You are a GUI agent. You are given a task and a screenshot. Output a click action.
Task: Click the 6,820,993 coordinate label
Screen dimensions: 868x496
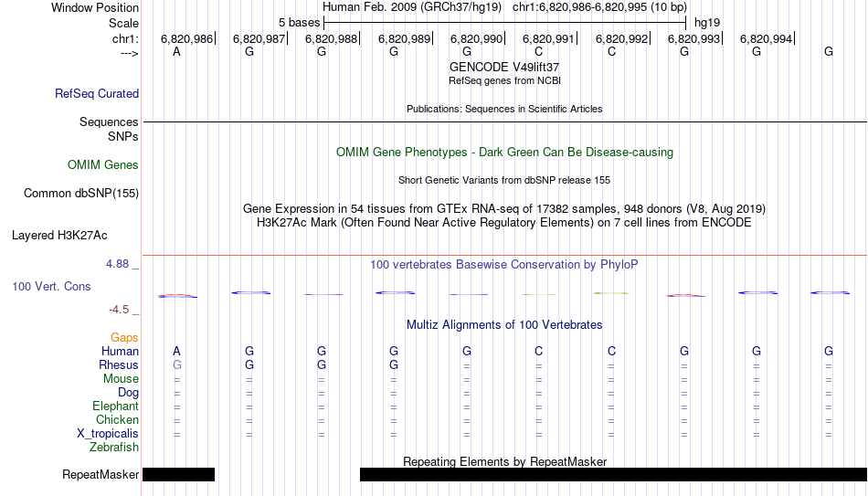point(693,38)
